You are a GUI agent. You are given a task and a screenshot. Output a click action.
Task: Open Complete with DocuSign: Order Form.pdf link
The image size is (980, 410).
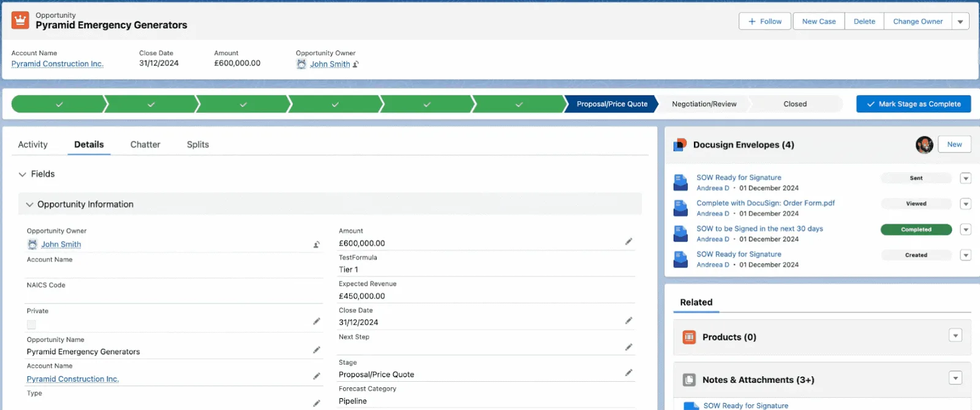click(766, 203)
